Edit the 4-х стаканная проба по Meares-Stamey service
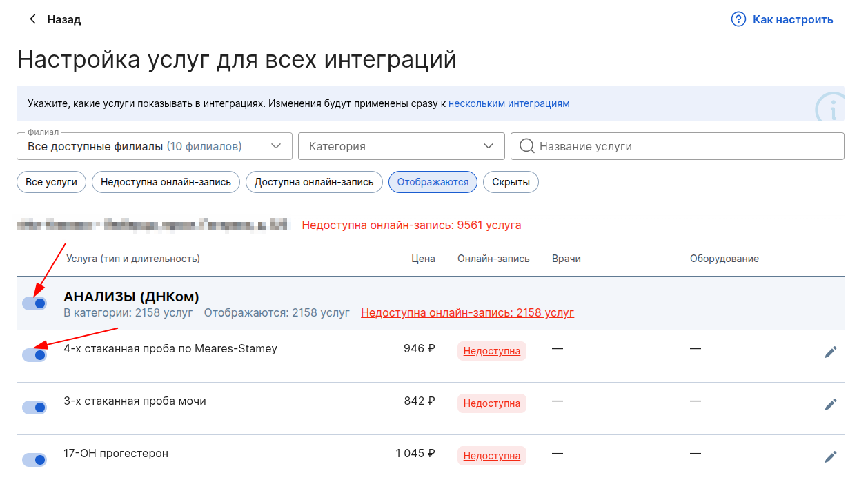The height and width of the screenshot is (482, 868). point(831,352)
